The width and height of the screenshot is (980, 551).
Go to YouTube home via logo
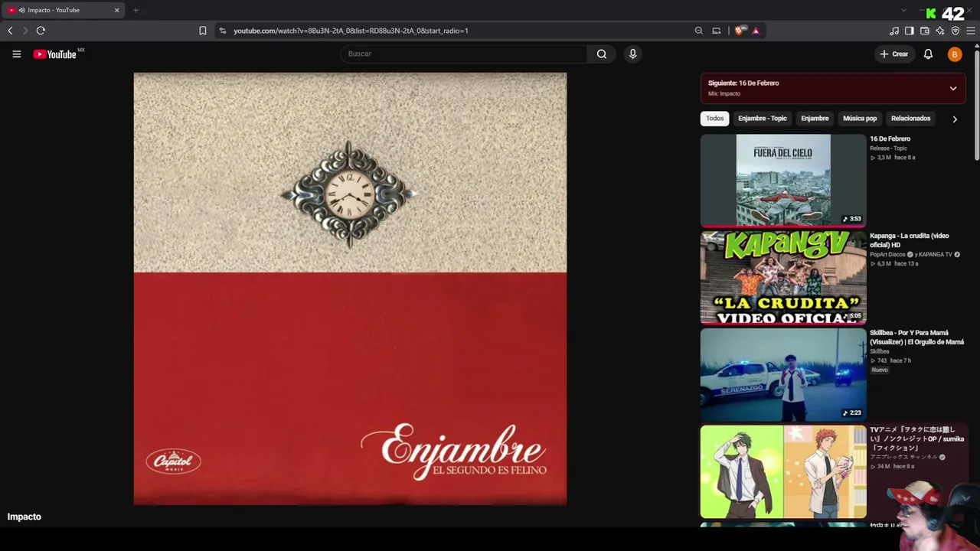tap(55, 54)
